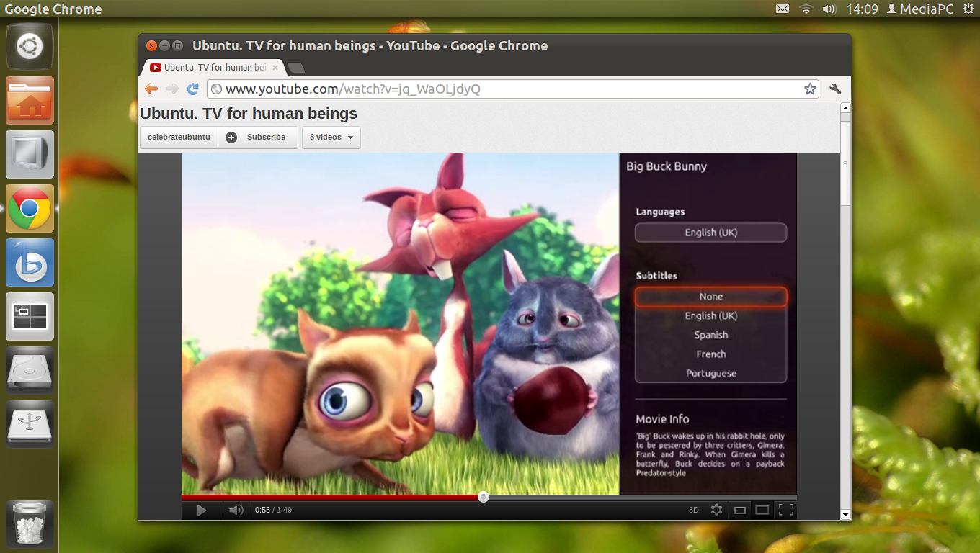Open the Workspace Switcher in the launcher
This screenshot has height=553, width=980.
[30, 317]
